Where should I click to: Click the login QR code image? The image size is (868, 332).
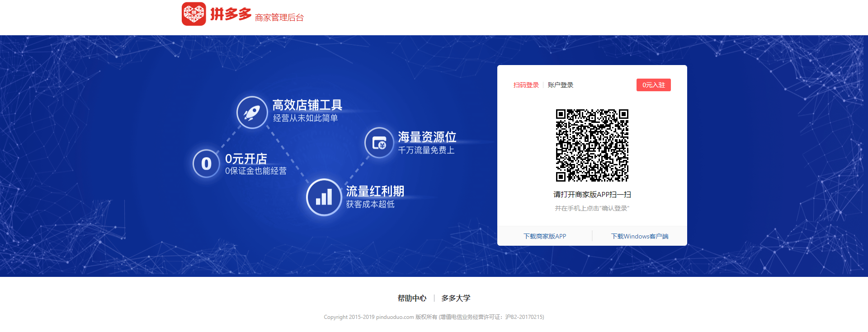coord(592,145)
